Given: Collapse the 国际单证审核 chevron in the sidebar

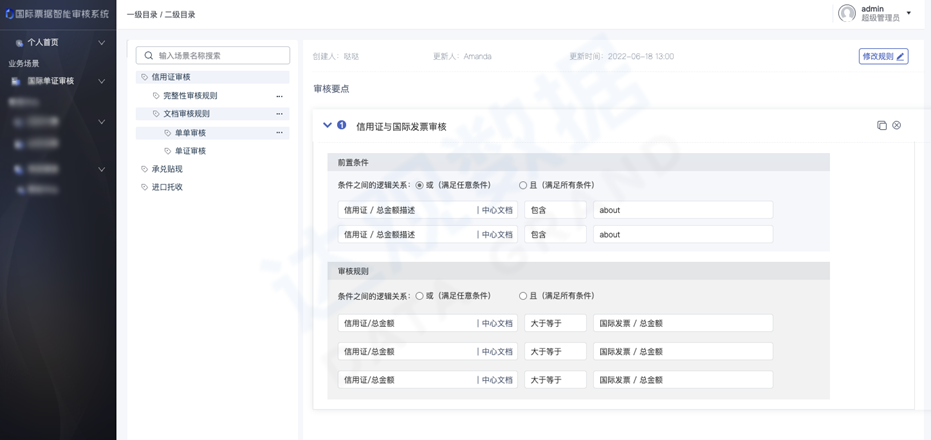Looking at the screenshot, I should point(102,81).
